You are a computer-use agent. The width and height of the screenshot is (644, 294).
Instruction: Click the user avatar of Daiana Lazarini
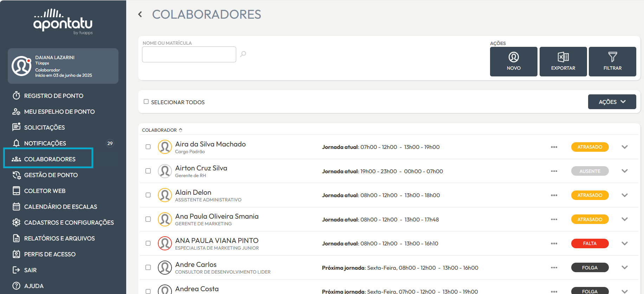[x=21, y=66]
